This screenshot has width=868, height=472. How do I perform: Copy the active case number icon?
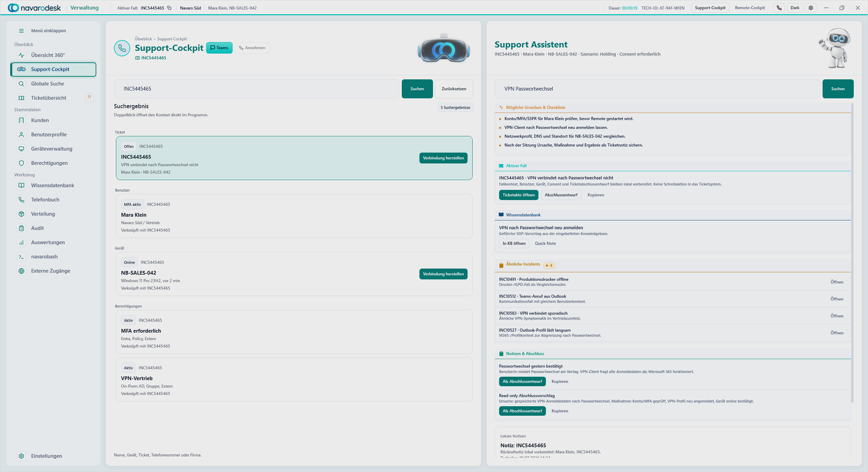169,8
